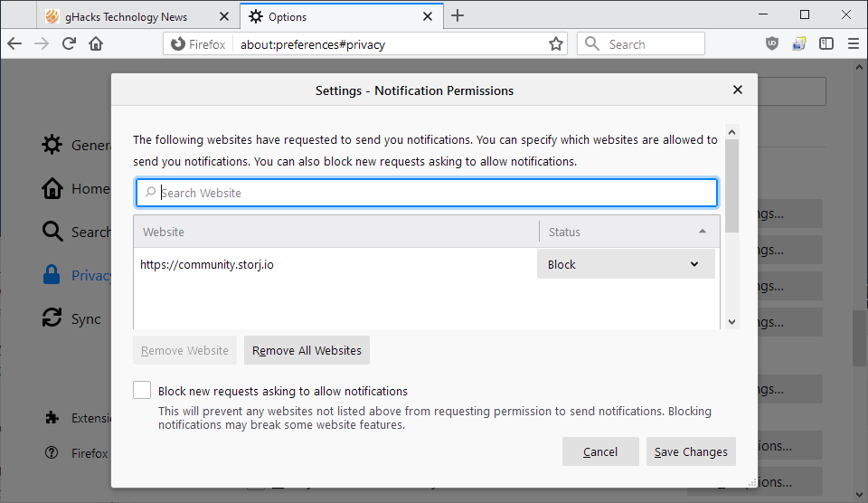Image resolution: width=868 pixels, height=503 pixels.
Task: Open the General preferences category
Action: click(76, 145)
